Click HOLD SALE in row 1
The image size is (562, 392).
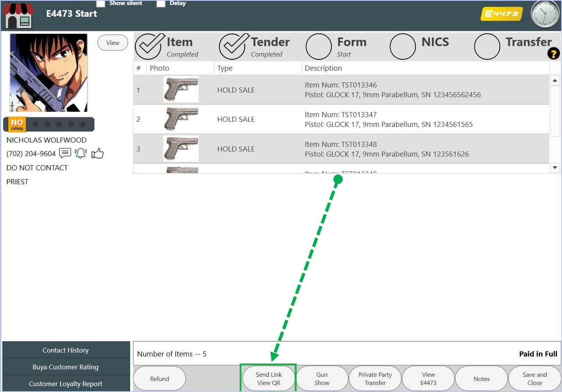236,90
